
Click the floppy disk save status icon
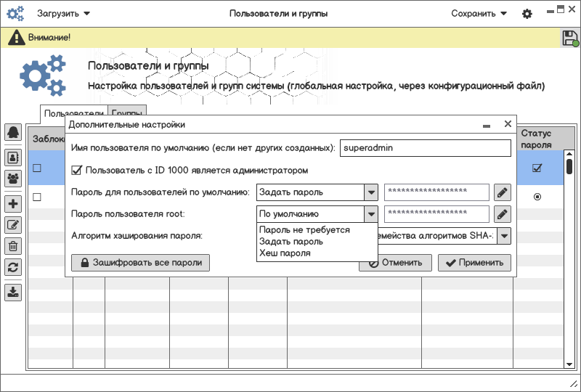tap(570, 38)
